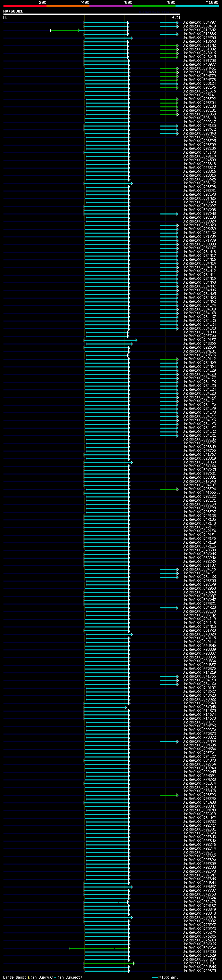This screenshot has height=980, width=222.
Task: Click the purple ~60% identity legend bar
Action: (111, 6)
